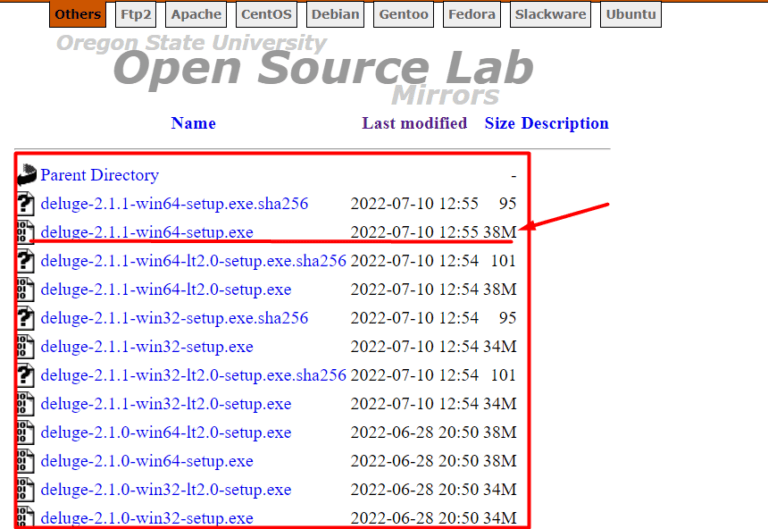Sort listing by Last modified
Viewport: 768px width, 529px height.
[414, 123]
